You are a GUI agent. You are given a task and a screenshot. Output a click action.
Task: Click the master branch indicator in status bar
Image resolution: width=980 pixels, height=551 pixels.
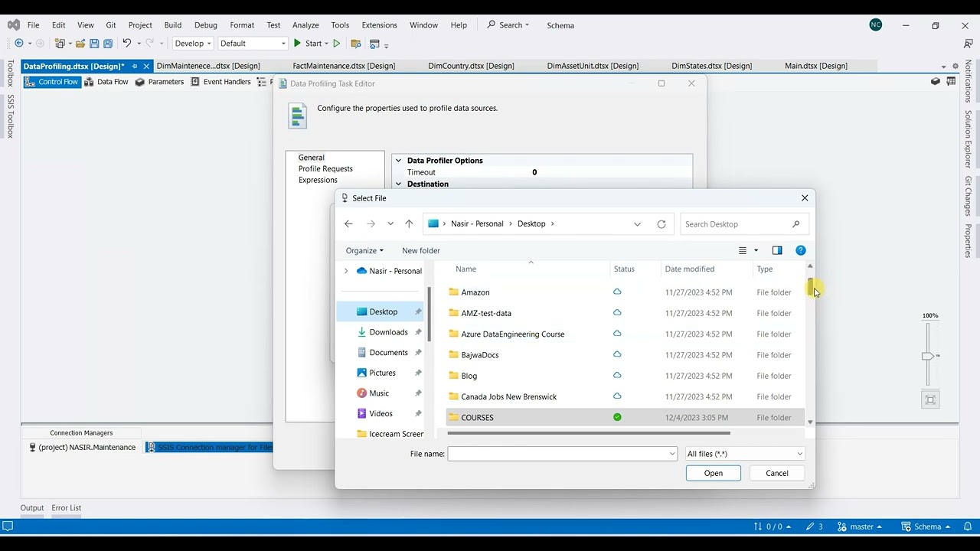pyautogui.click(x=861, y=527)
